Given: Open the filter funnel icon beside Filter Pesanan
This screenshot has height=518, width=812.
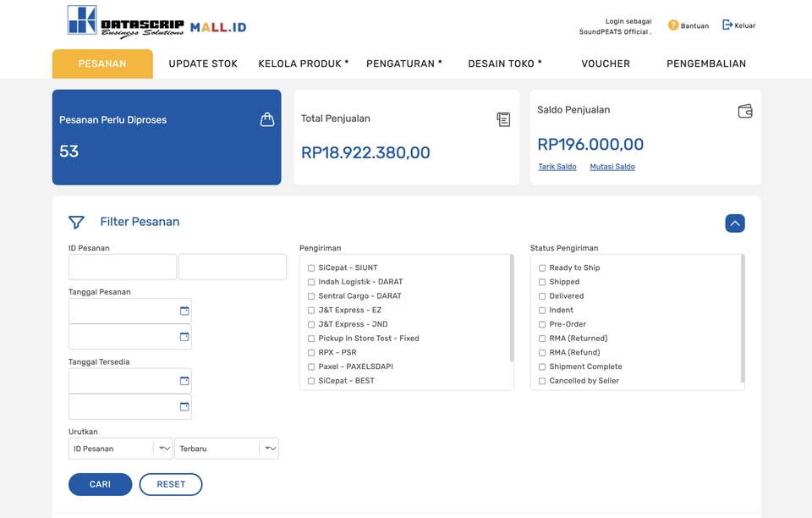Looking at the screenshot, I should 76,222.
